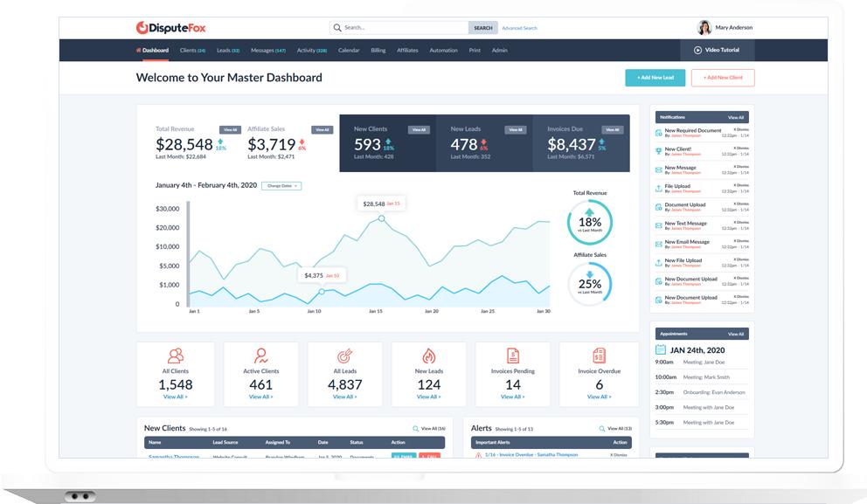Click the New Leads flame icon
This screenshot has width=867, height=504.
[428, 356]
